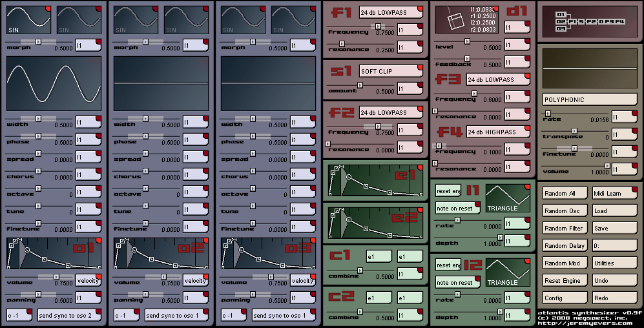Toggle l2 'note on reset' option
This screenshot has width=644, height=328.
(x=457, y=282)
